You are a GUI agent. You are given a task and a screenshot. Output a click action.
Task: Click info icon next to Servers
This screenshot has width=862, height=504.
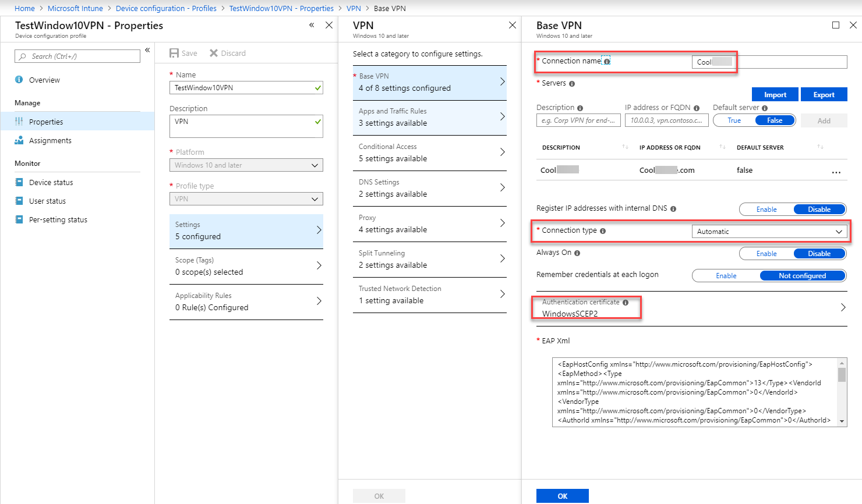tap(572, 84)
